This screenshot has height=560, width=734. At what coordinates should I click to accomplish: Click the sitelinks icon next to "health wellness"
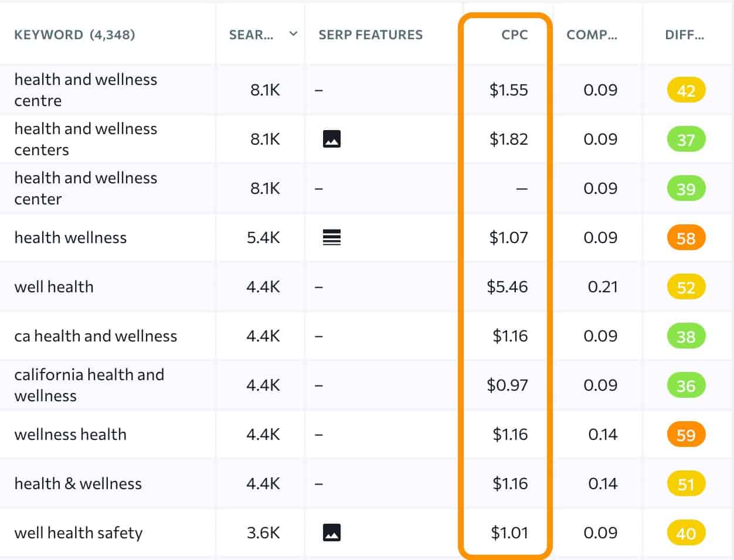(x=332, y=237)
